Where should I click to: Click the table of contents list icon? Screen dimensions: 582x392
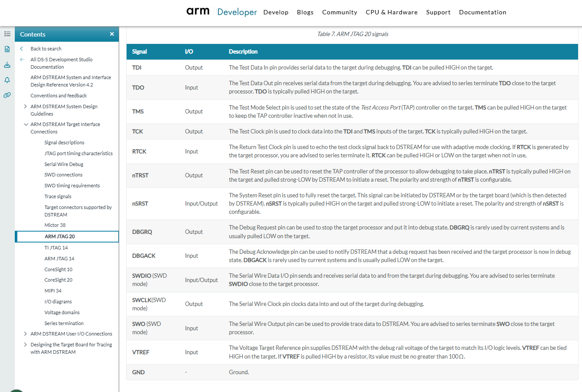[x=7, y=34]
